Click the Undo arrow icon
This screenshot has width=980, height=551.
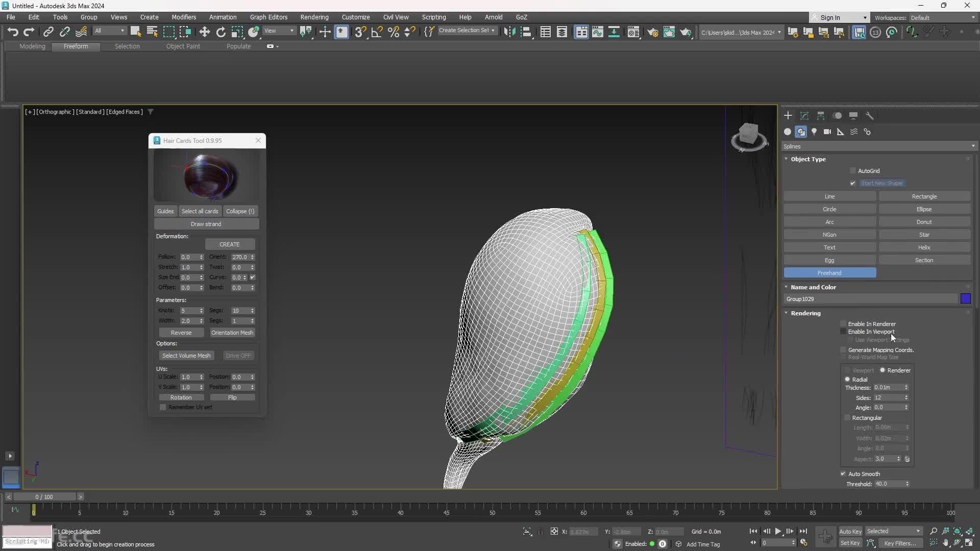pos(13,32)
